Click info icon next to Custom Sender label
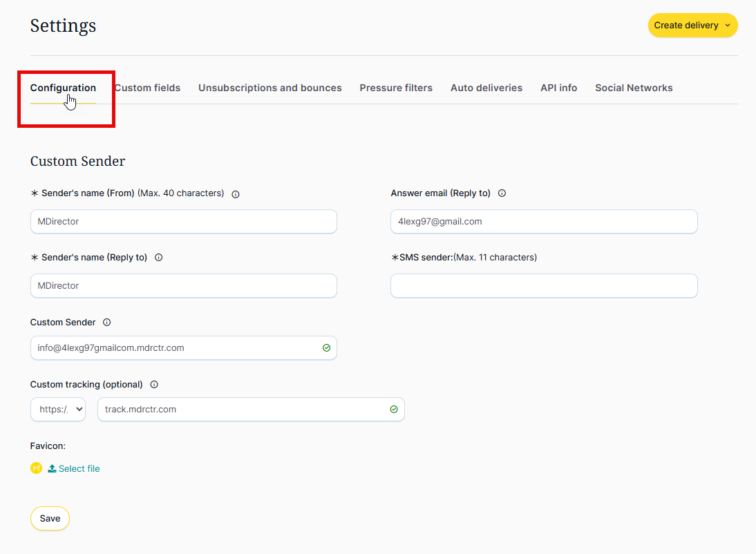756x554 pixels. pos(107,323)
